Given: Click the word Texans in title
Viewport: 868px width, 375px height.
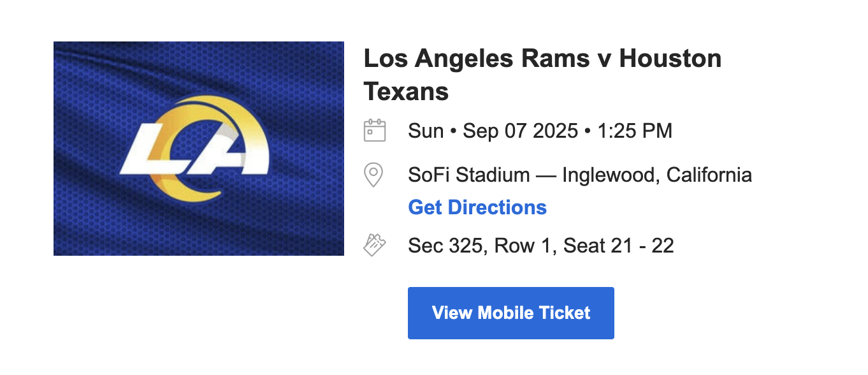Looking at the screenshot, I should click(406, 92).
